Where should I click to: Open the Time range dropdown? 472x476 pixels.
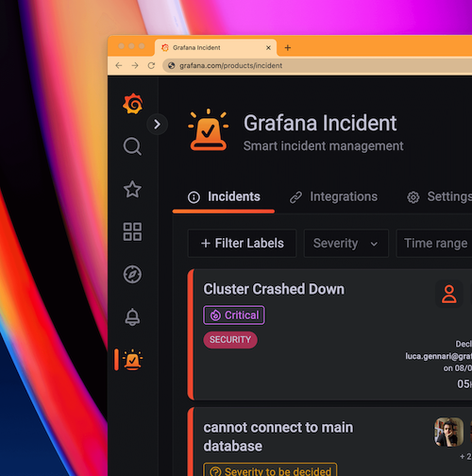click(435, 244)
